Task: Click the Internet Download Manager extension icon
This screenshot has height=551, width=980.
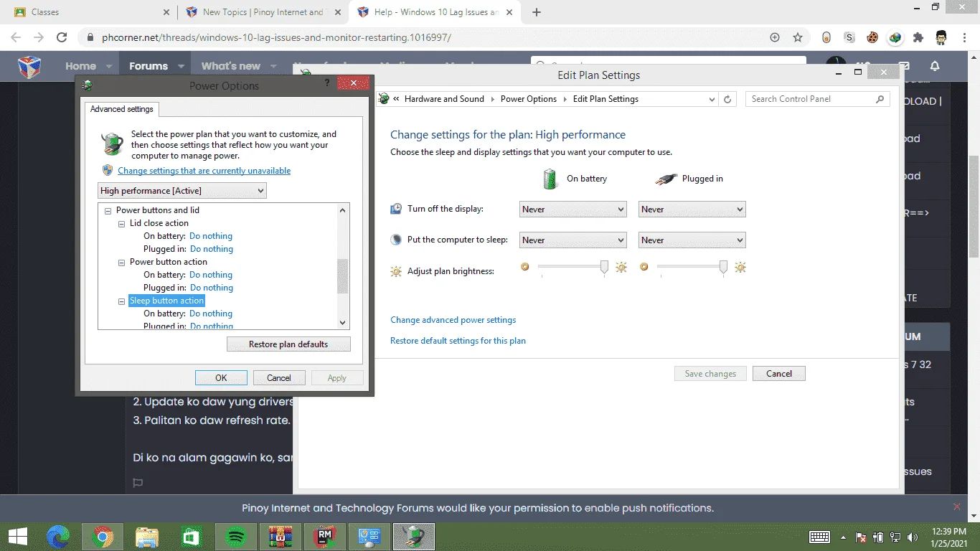Action: coord(895,37)
